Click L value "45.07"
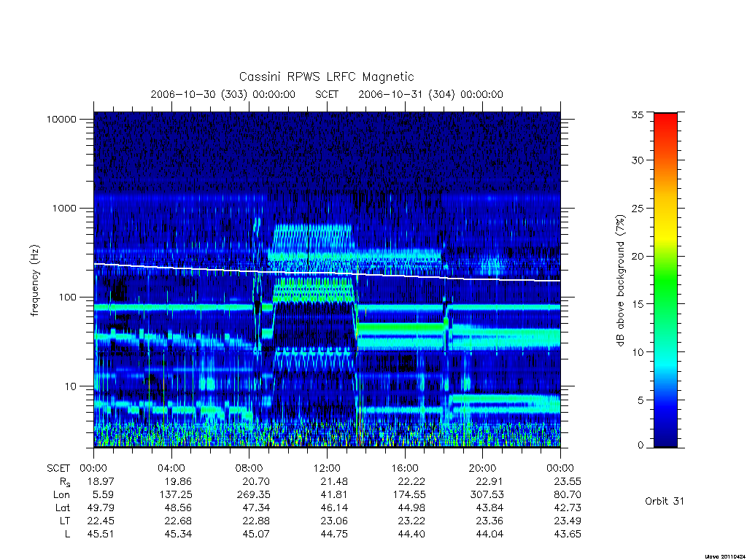 256,534
